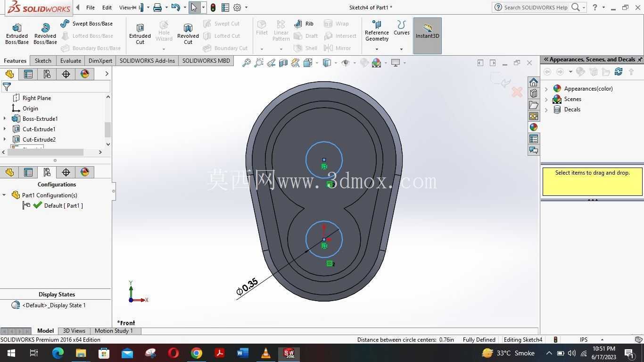Open the Curves tool

tap(402, 28)
